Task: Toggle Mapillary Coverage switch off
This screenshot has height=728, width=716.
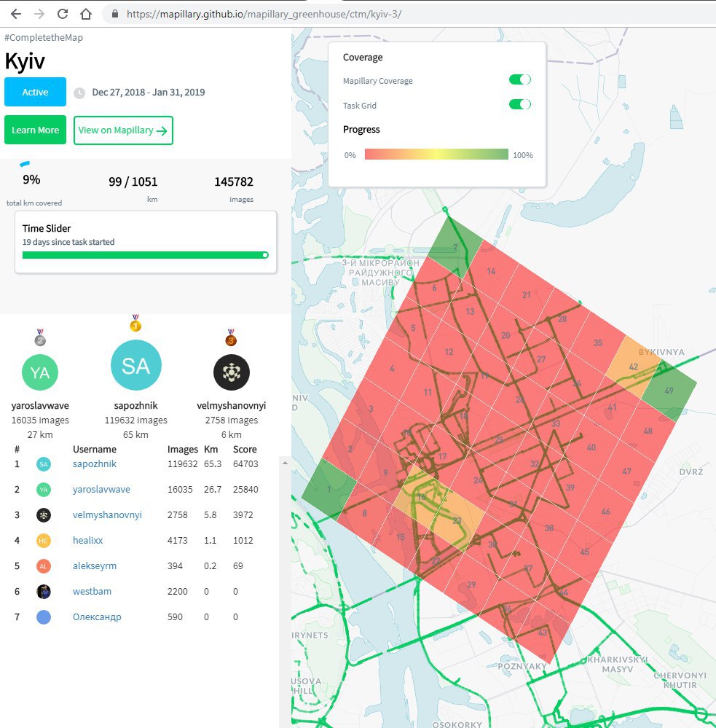Action: pyautogui.click(x=520, y=79)
